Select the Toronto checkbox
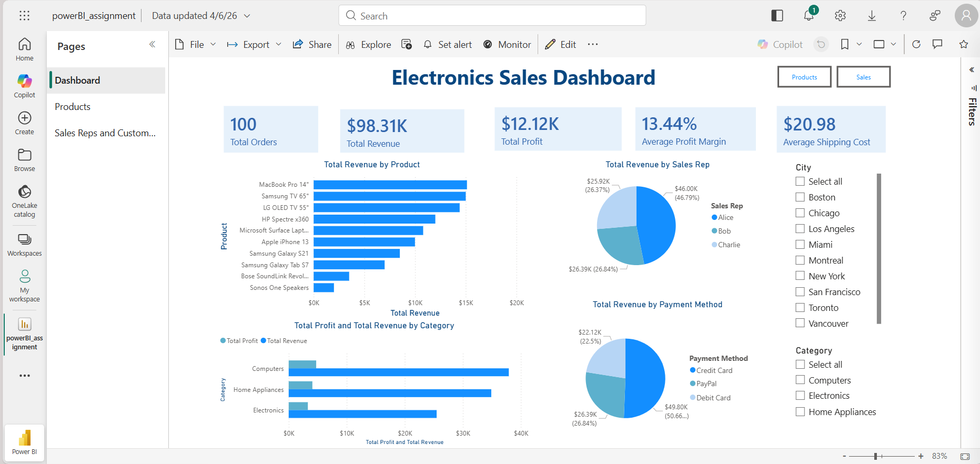 click(x=800, y=308)
